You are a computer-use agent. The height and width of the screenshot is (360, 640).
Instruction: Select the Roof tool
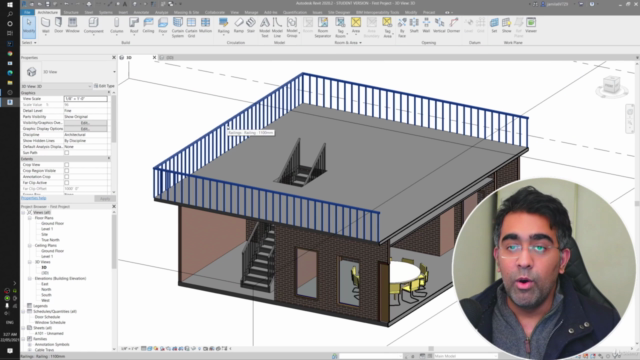click(134, 26)
